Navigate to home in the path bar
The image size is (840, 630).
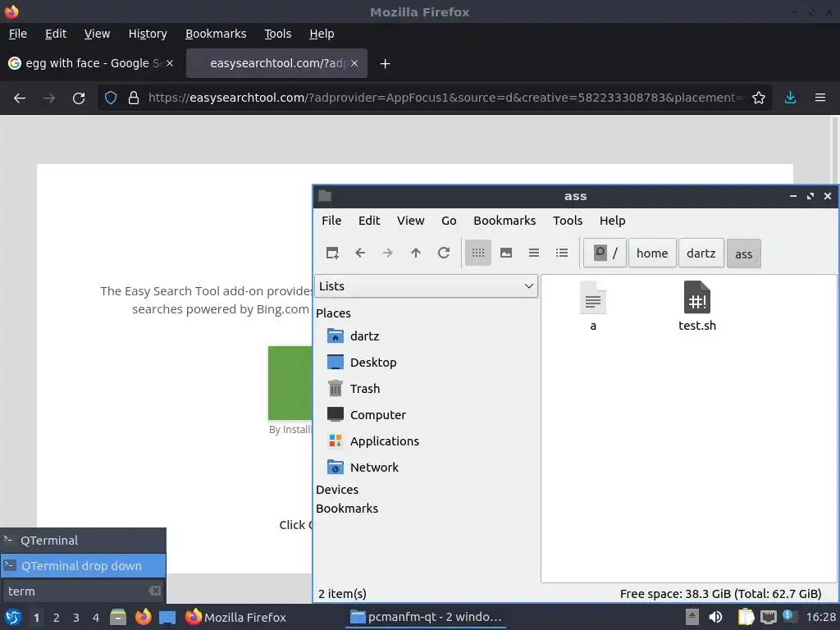pos(652,253)
